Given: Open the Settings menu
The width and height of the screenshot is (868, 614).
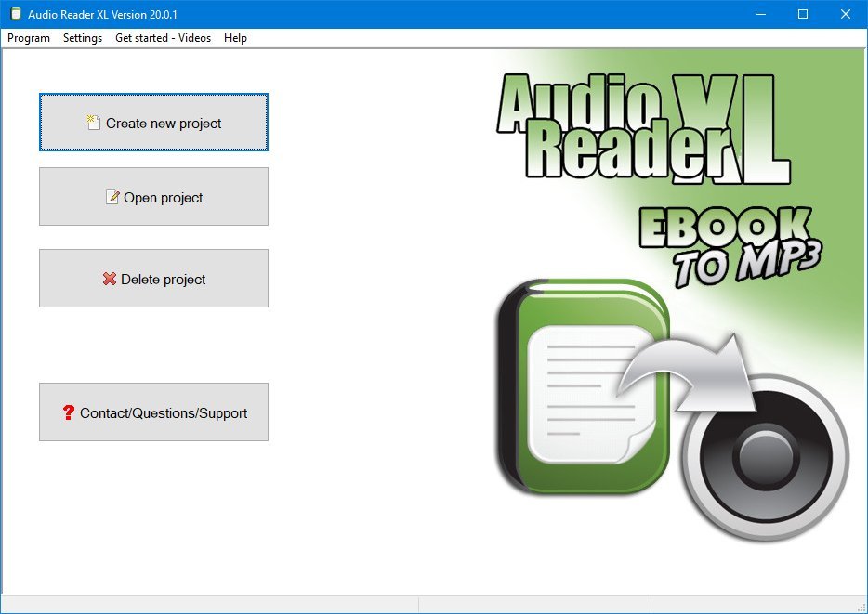Looking at the screenshot, I should [x=83, y=38].
